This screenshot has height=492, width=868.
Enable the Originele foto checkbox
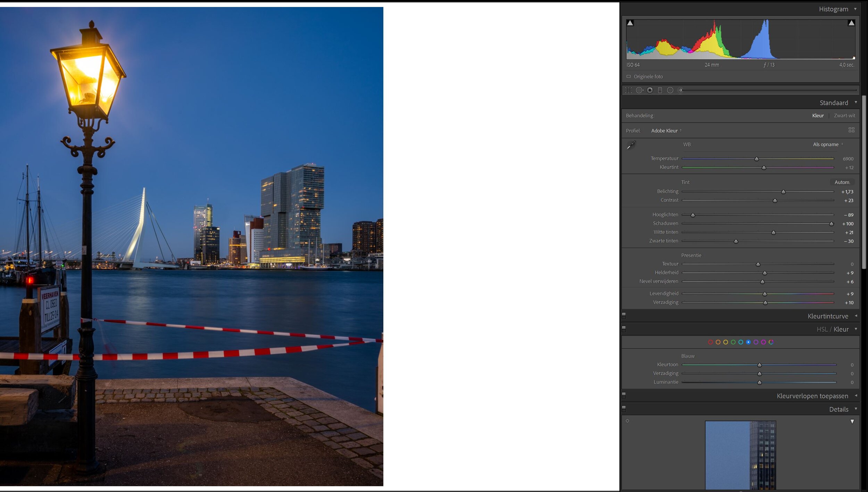click(x=628, y=76)
